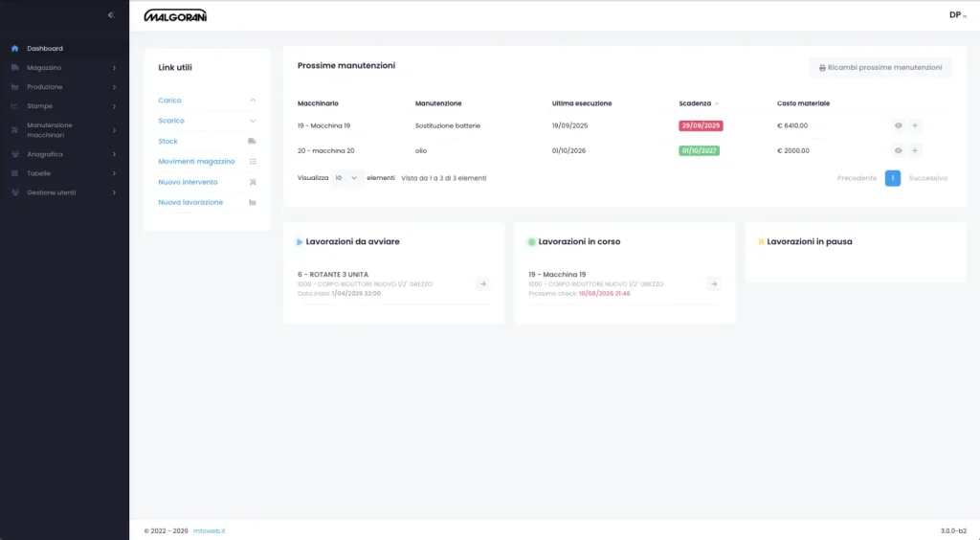The width and height of the screenshot is (980, 540).
Task: Click the truck icon beside Stock link
Action: point(253,142)
